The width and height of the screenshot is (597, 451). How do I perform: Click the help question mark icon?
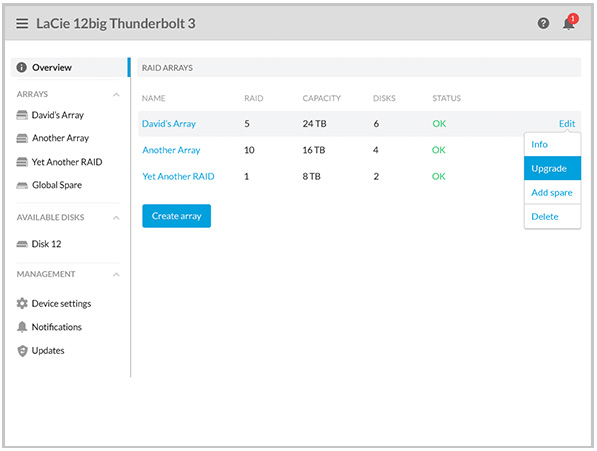click(543, 24)
